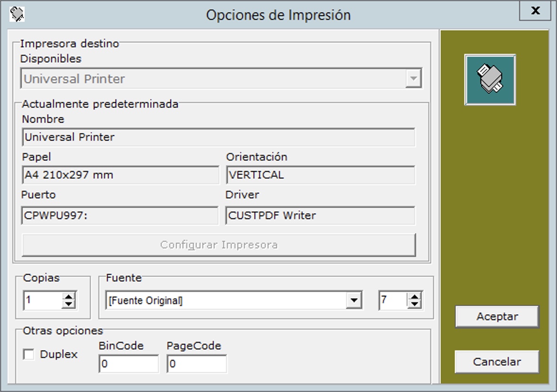The image size is (557, 392).
Task: Click the Configurar Impresora button
Action: click(x=218, y=245)
